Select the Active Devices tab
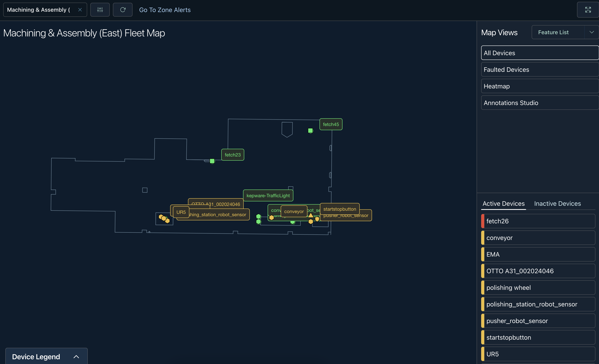The image size is (599, 364). [x=504, y=204]
